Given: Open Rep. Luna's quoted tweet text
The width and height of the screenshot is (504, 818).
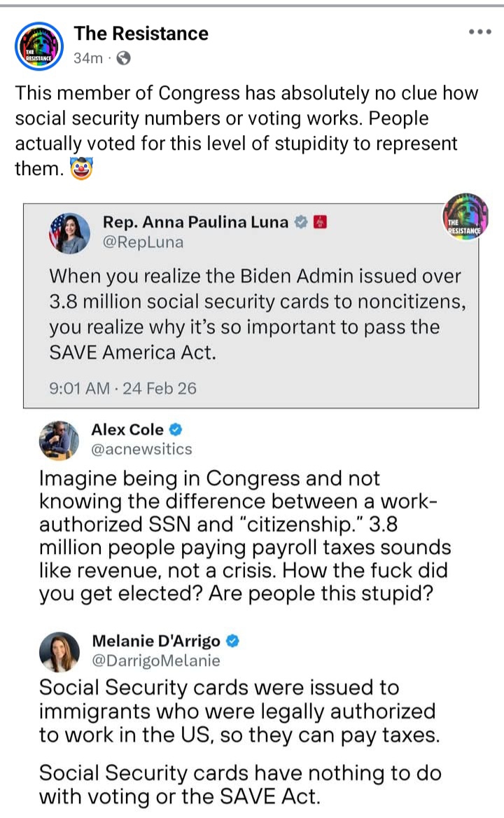Looking at the screenshot, I should [255, 314].
